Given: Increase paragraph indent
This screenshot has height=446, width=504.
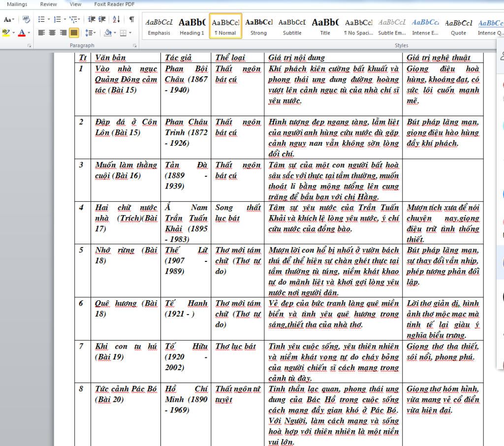Looking at the screenshot, I should pos(102,20).
